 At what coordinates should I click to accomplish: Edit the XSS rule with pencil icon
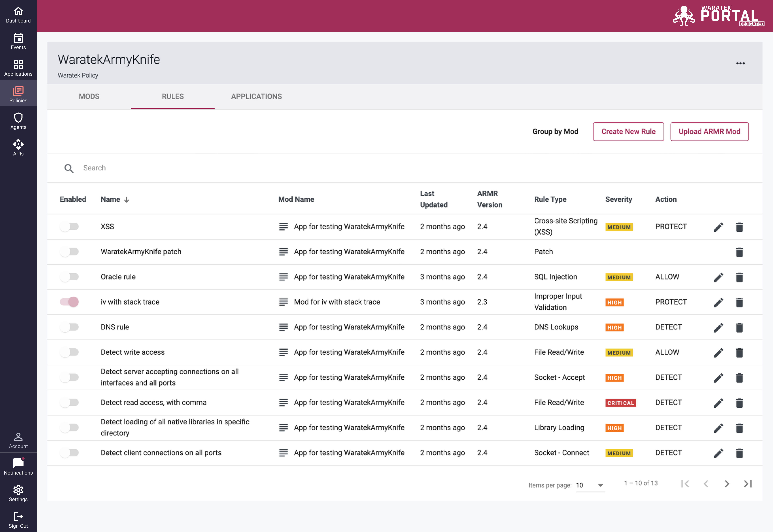pos(718,227)
